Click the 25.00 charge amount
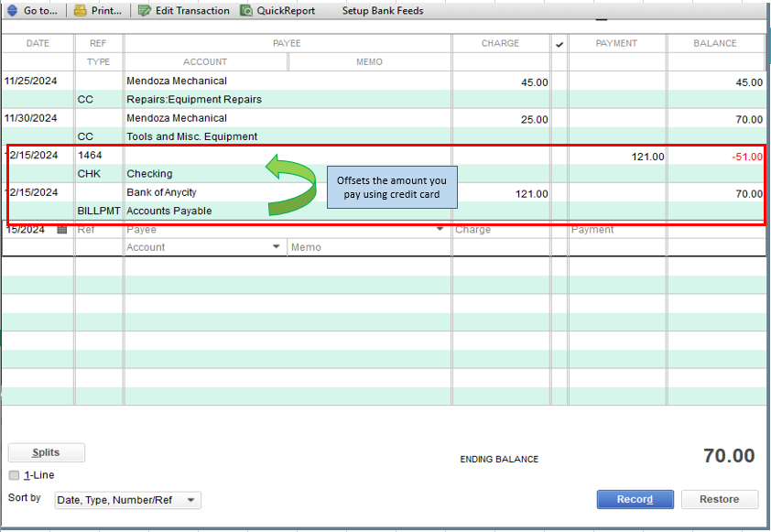771x532 pixels. (x=535, y=119)
